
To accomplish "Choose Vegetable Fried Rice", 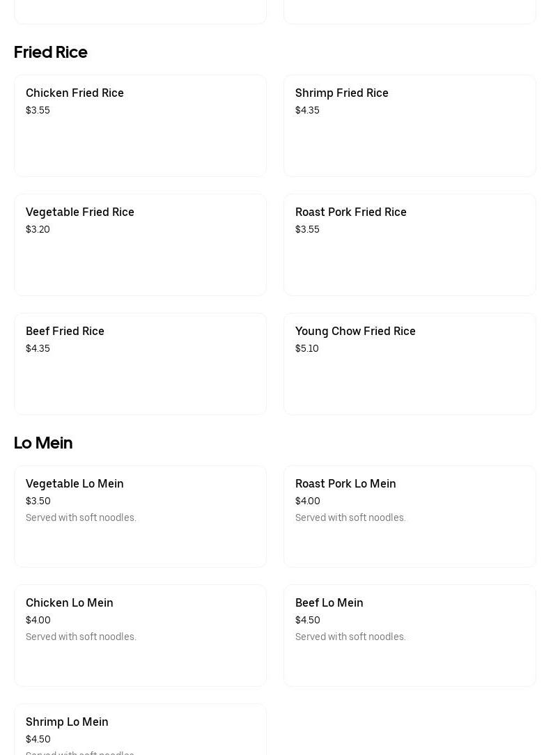I will tap(140, 244).
